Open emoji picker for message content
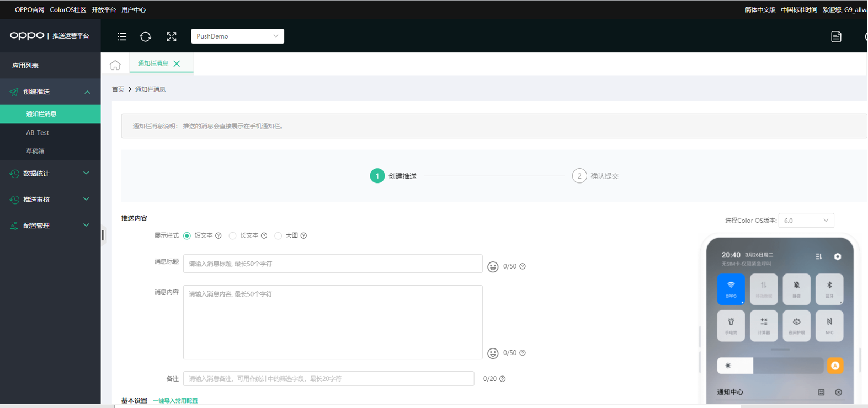Screen dimensions: 868x408 (493, 353)
